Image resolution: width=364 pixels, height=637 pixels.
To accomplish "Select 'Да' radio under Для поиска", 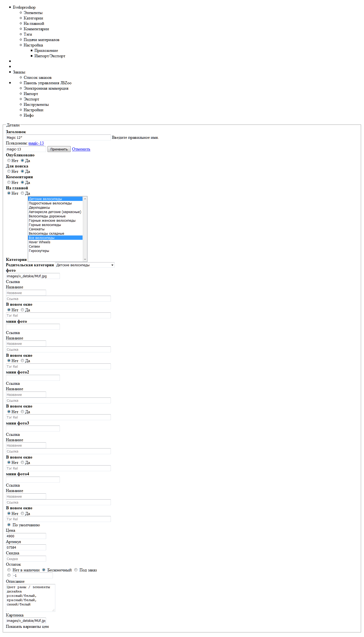I will 22,171.
